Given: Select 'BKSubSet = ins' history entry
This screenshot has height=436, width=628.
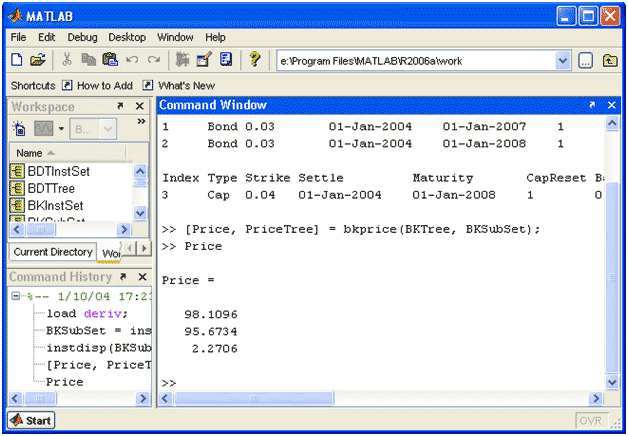Looking at the screenshot, I should tap(99, 331).
